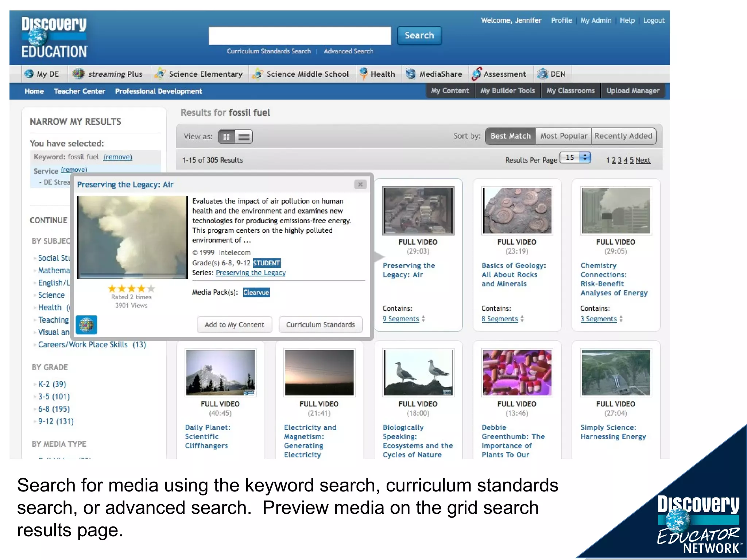Screen dimensions: 747x560
Task: Click the Discovery Education logo
Action: click(x=54, y=38)
